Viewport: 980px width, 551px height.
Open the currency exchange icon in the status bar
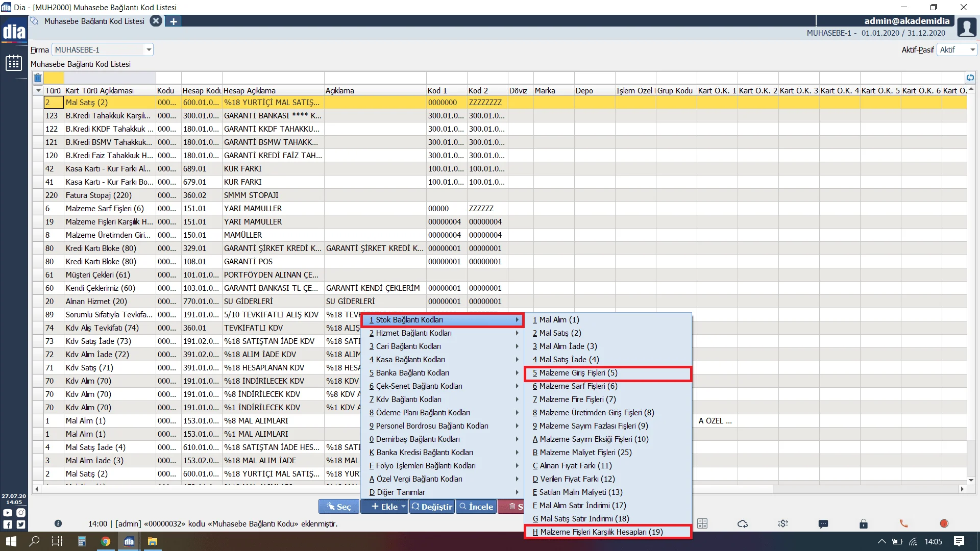[x=783, y=523]
